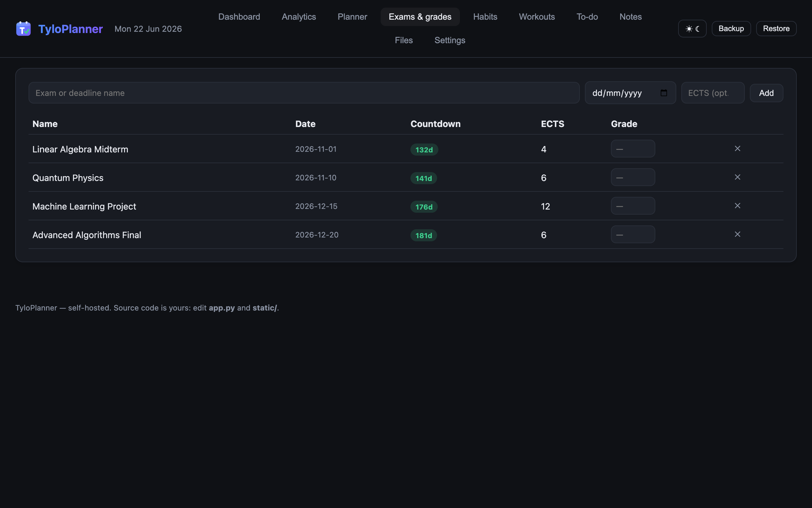Switch to the Analytics tab

(x=298, y=17)
